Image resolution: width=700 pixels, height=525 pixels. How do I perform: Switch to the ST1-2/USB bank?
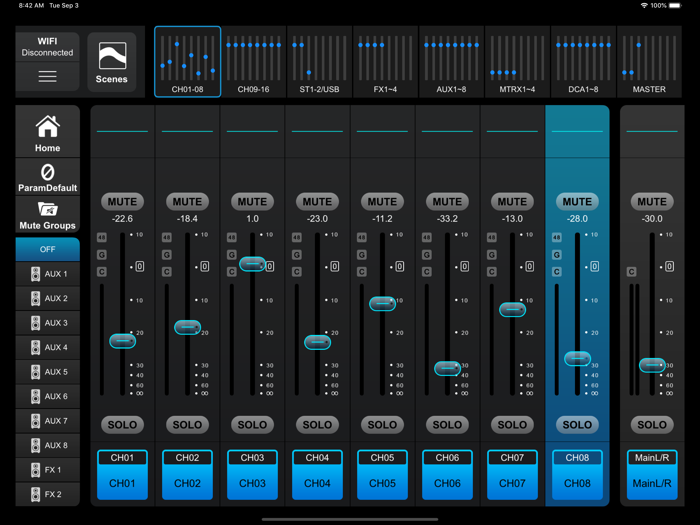point(319,62)
